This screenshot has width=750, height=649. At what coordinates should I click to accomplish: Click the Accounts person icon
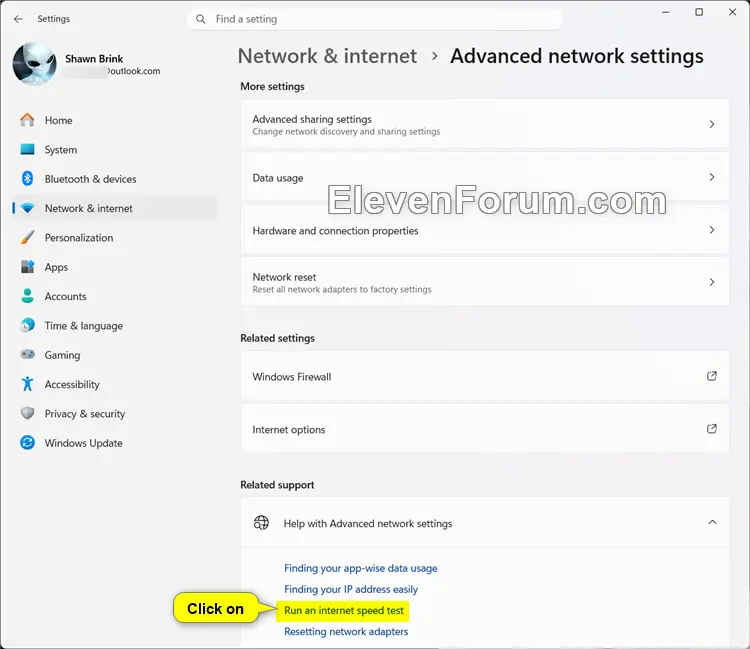pos(27,296)
